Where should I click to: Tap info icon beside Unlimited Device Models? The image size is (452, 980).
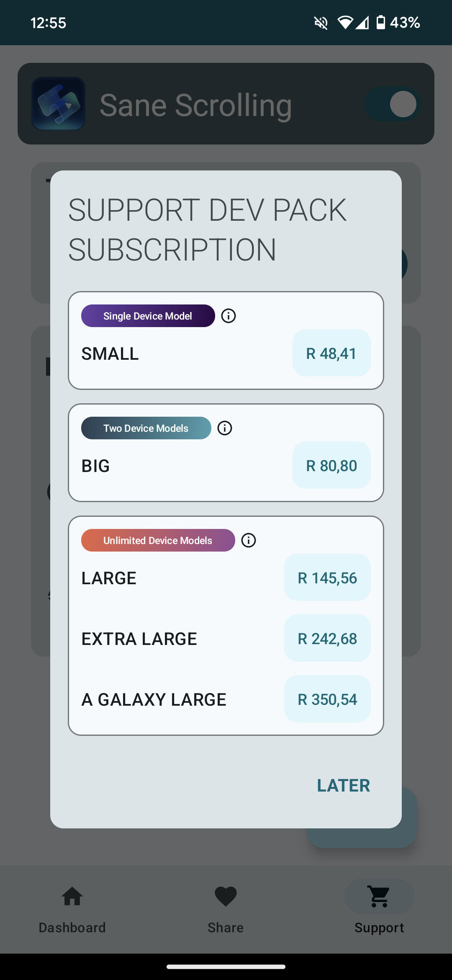[x=249, y=540]
